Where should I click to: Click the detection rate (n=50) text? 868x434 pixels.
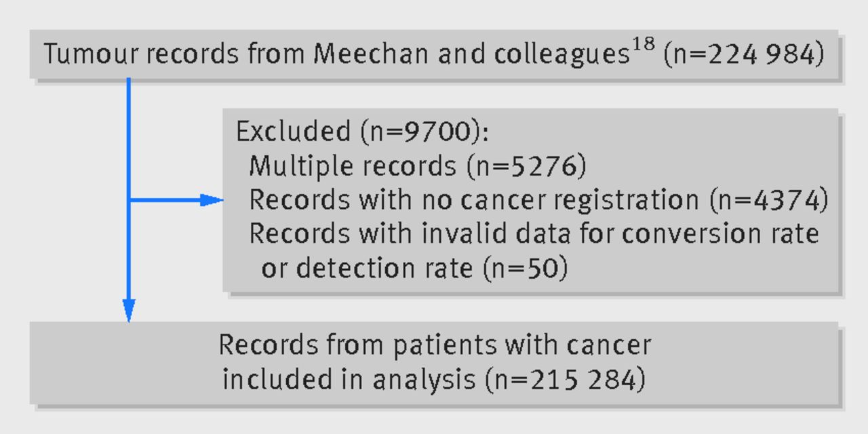click(414, 268)
